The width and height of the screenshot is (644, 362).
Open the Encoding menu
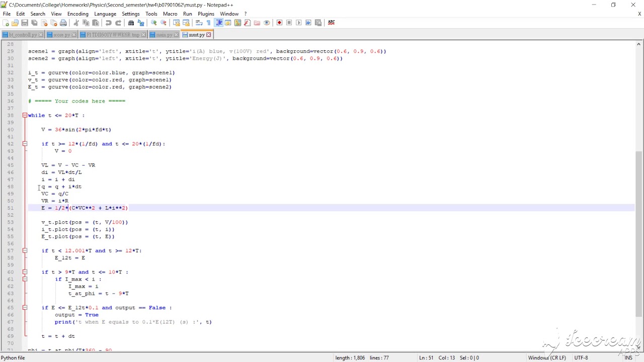coord(77,14)
